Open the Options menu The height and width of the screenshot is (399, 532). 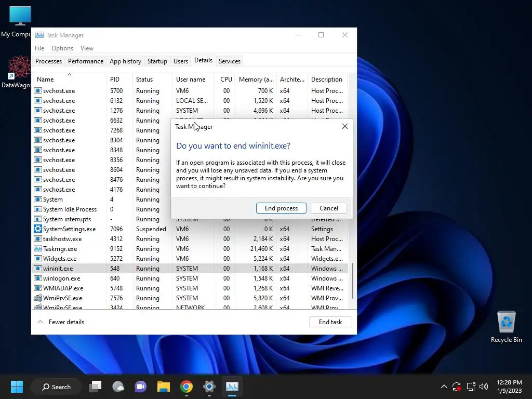(x=62, y=48)
